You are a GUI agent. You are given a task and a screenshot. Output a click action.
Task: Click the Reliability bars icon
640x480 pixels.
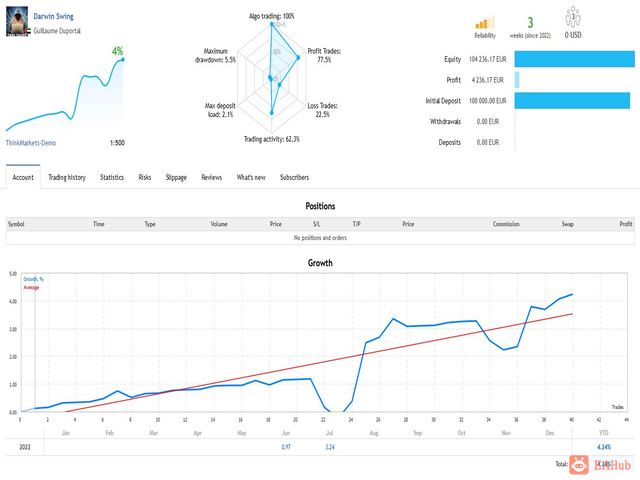[x=485, y=22]
